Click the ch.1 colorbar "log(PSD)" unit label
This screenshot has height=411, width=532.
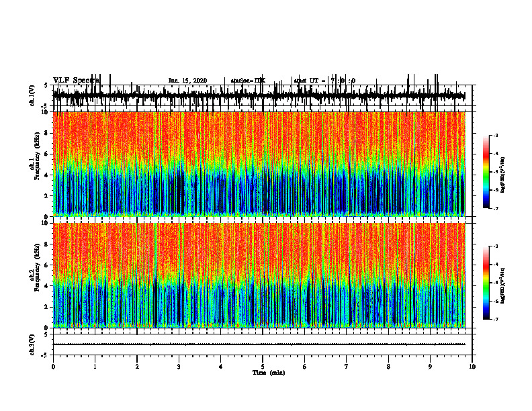[503, 175]
